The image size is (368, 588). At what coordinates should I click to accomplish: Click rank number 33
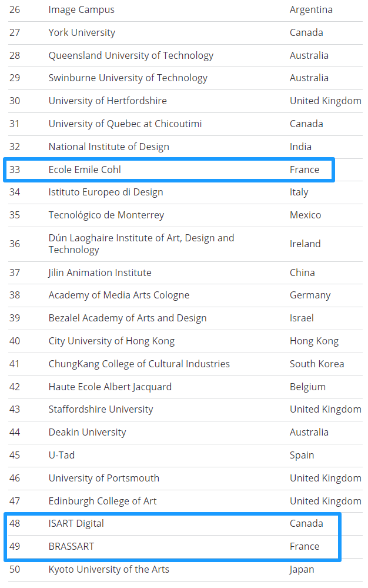15,170
